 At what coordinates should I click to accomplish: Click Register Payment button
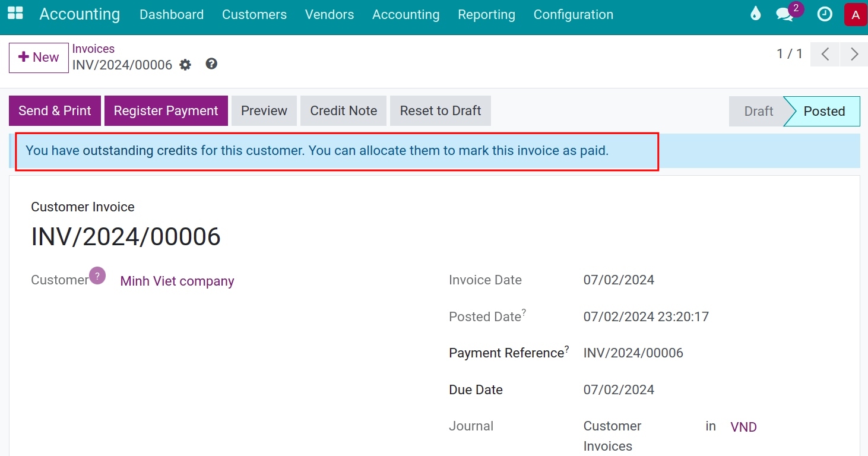(166, 111)
